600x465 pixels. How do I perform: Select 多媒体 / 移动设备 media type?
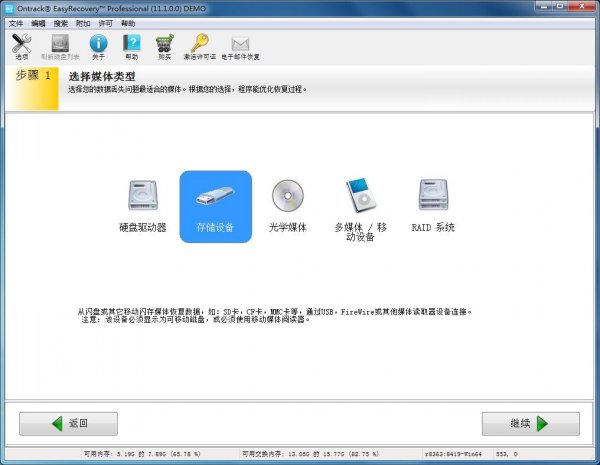click(x=360, y=208)
